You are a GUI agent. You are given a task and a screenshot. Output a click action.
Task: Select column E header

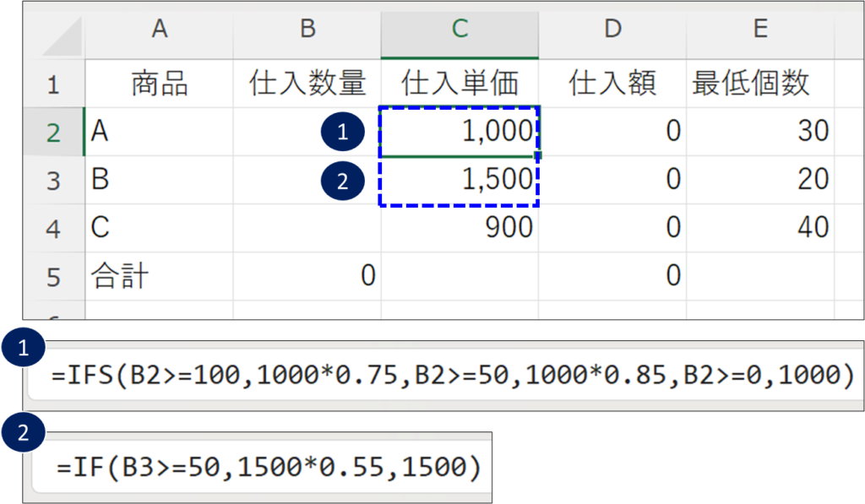759,29
